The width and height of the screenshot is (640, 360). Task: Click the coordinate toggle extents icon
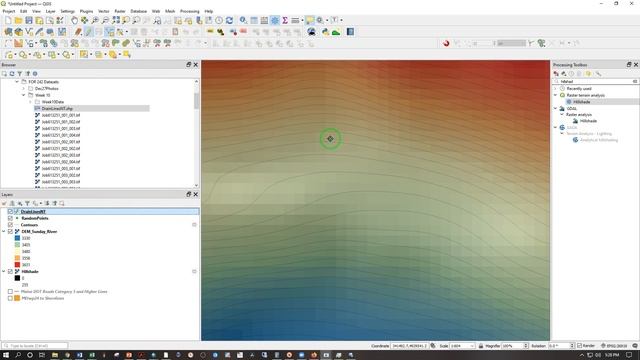point(433,346)
